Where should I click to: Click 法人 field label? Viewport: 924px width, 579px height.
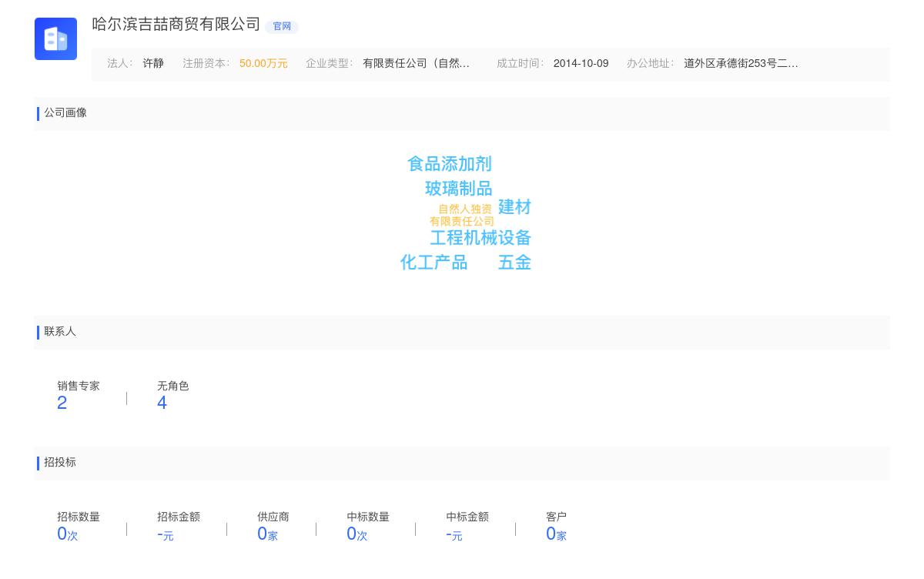pyautogui.click(x=119, y=64)
